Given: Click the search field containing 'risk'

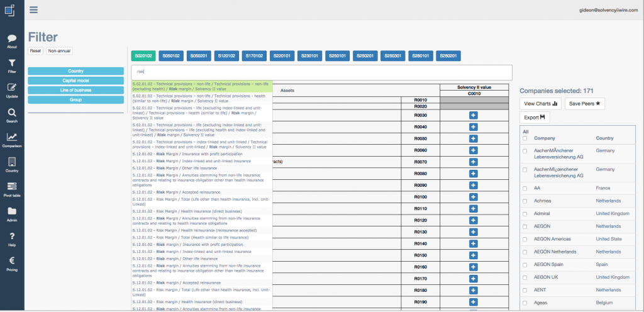Looking at the screenshot, I should coord(321,72).
